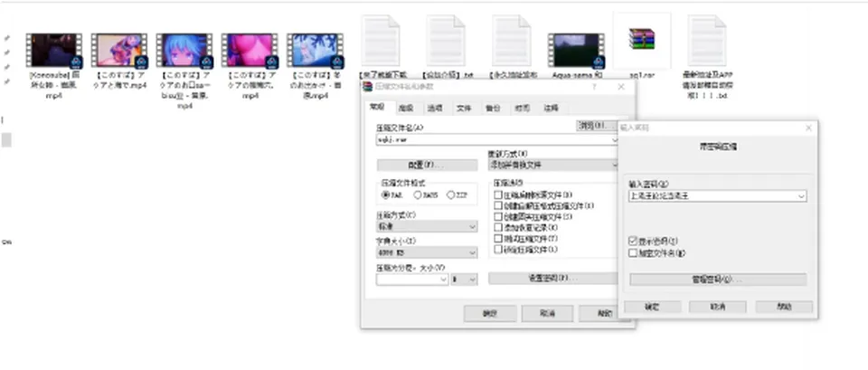Screen dimensions: 868x370
Task: Enable 创建自解压格式压缩文件 checkbox
Action: click(498, 206)
